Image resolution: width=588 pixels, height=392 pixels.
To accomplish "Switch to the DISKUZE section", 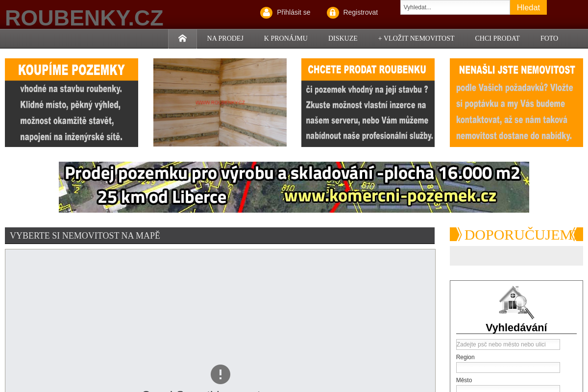I will coord(343,38).
